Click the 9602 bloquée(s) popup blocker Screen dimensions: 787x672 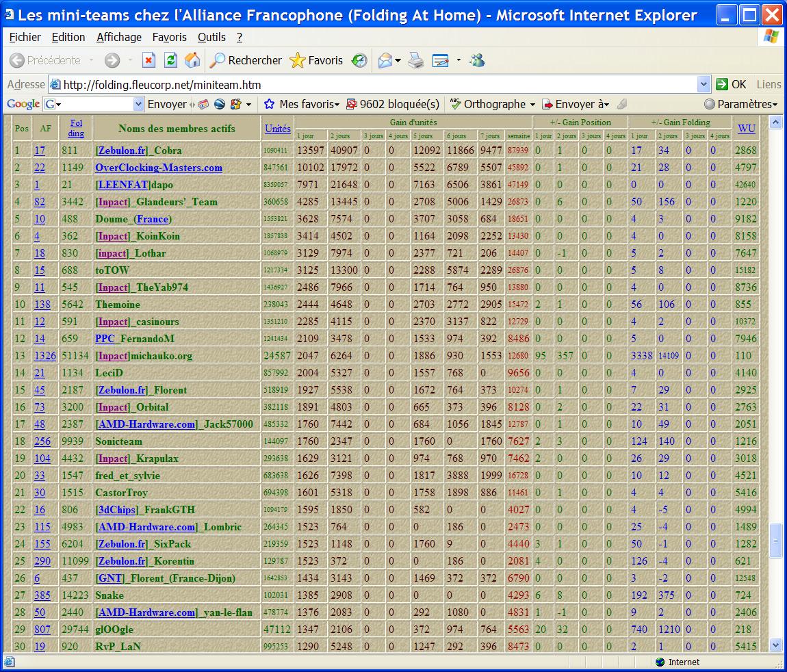pyautogui.click(x=393, y=104)
